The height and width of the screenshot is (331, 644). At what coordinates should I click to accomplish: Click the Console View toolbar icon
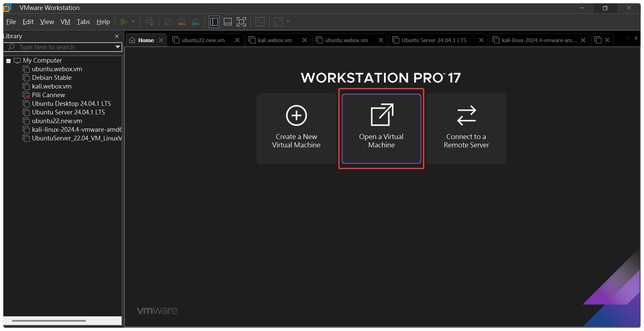260,22
